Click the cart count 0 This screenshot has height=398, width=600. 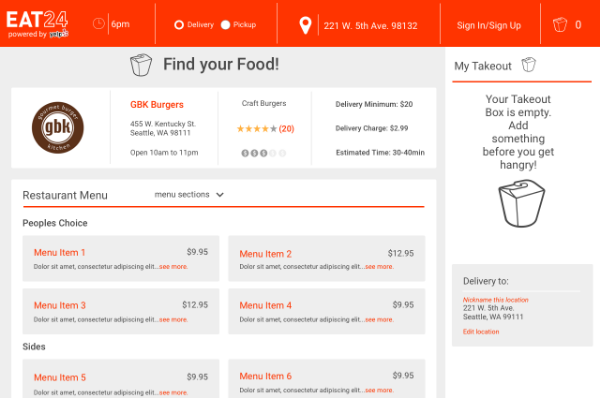[x=578, y=25]
